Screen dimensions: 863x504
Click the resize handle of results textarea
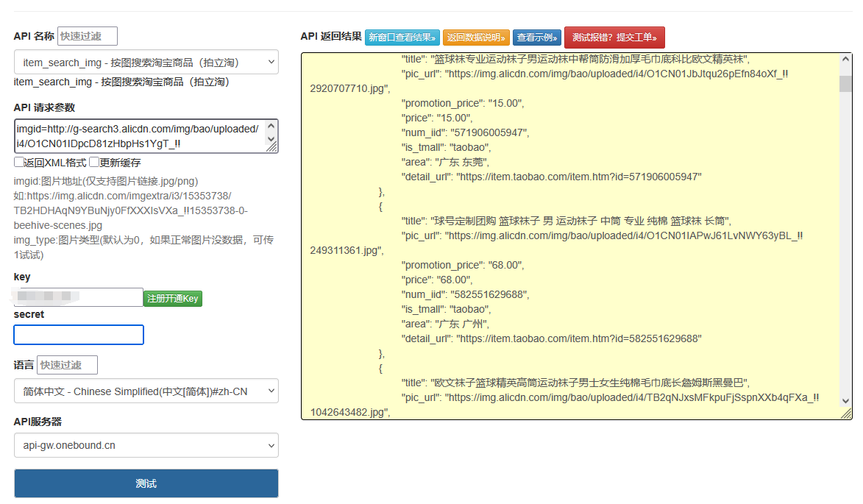point(846,414)
